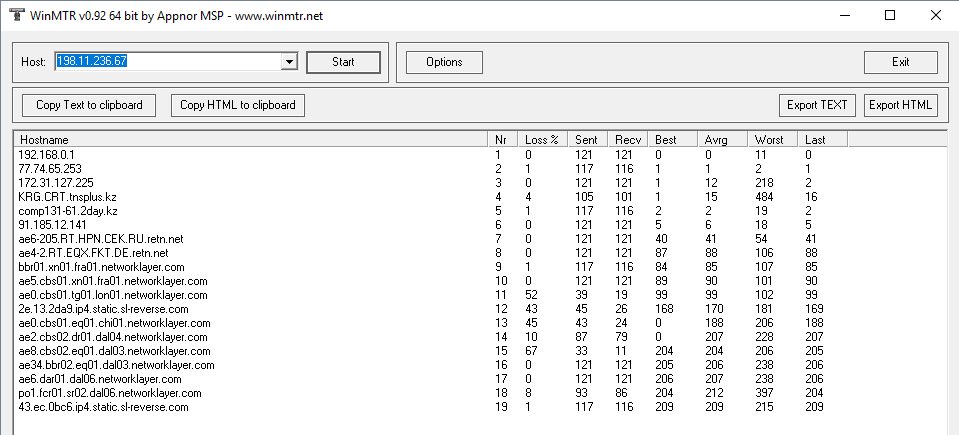
Task: Copy Text to clipboard
Action: click(89, 105)
